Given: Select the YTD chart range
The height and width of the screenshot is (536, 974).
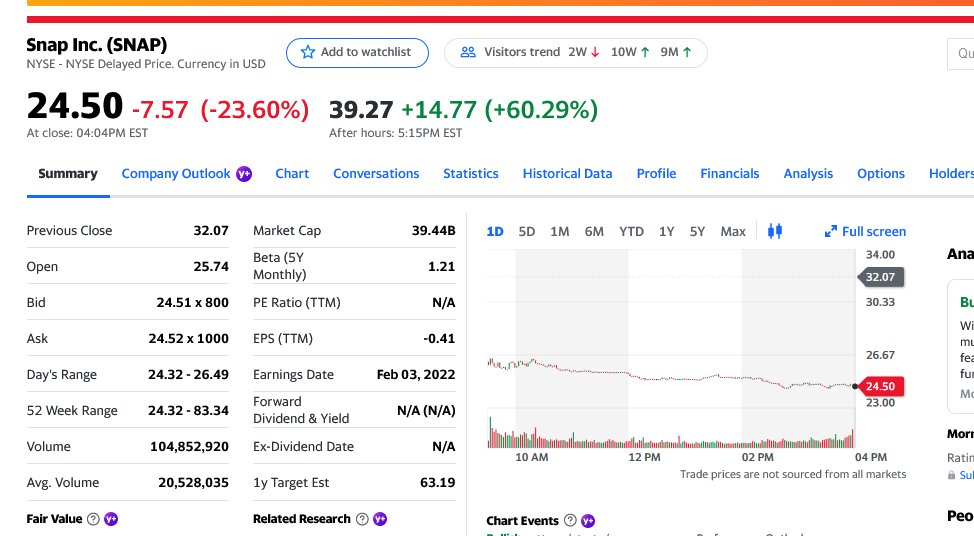Looking at the screenshot, I should click(631, 232).
